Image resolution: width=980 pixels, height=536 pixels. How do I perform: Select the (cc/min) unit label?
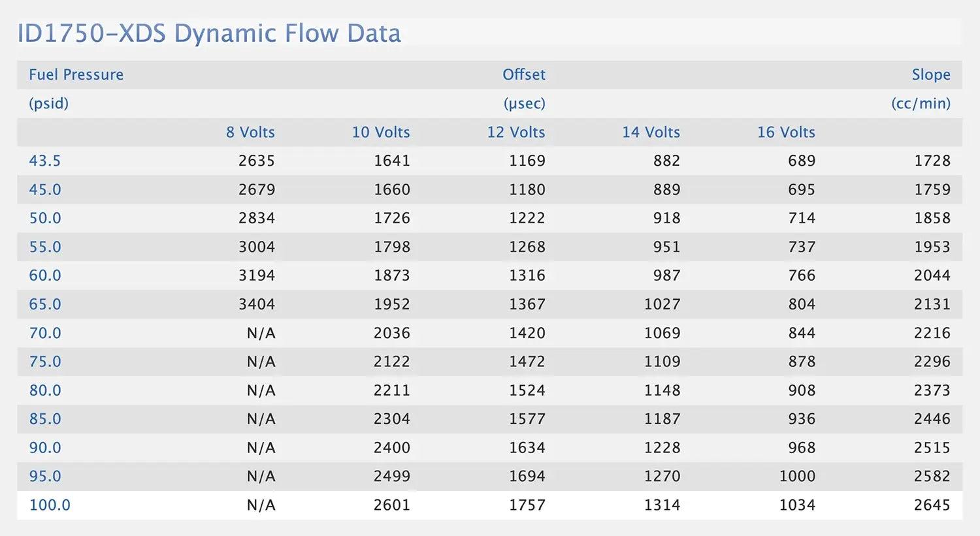pos(921,103)
